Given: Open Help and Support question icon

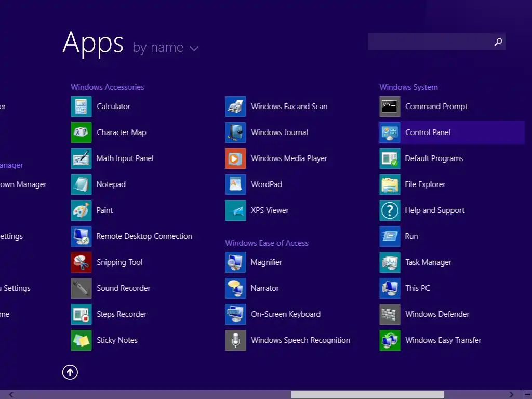Looking at the screenshot, I should (390, 210).
